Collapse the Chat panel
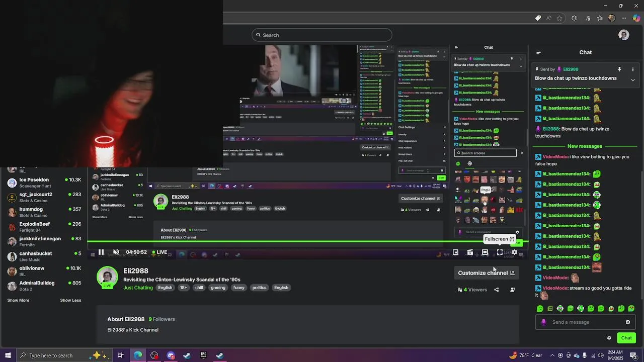644x362 pixels. [538, 52]
